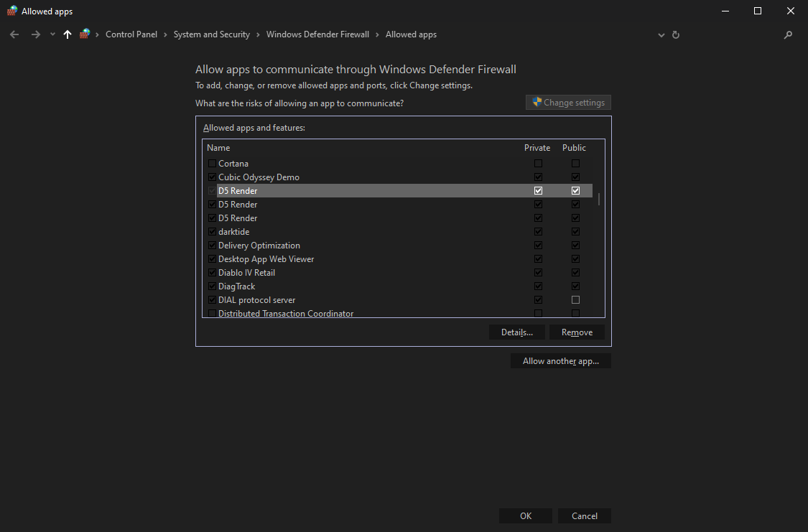Expand the chevron after System and Security
This screenshot has height=532, width=808.
pos(258,34)
